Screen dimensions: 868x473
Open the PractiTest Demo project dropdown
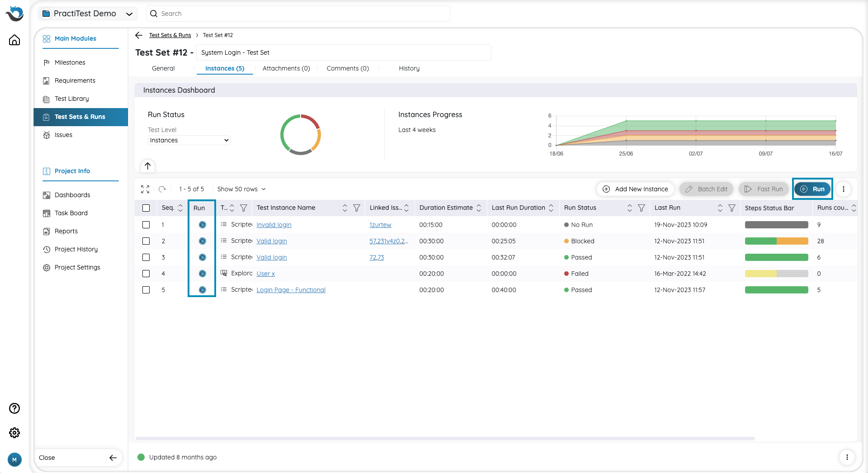pyautogui.click(x=87, y=14)
